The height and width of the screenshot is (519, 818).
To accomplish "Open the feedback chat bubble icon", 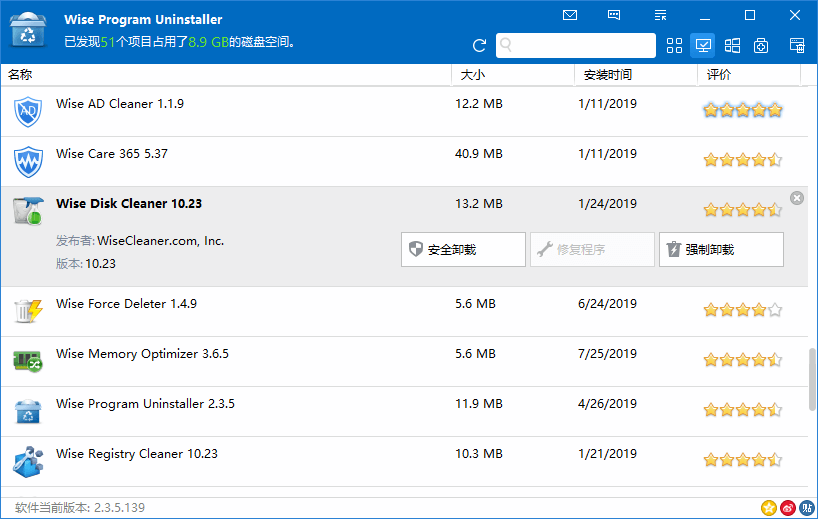I will click(x=614, y=15).
